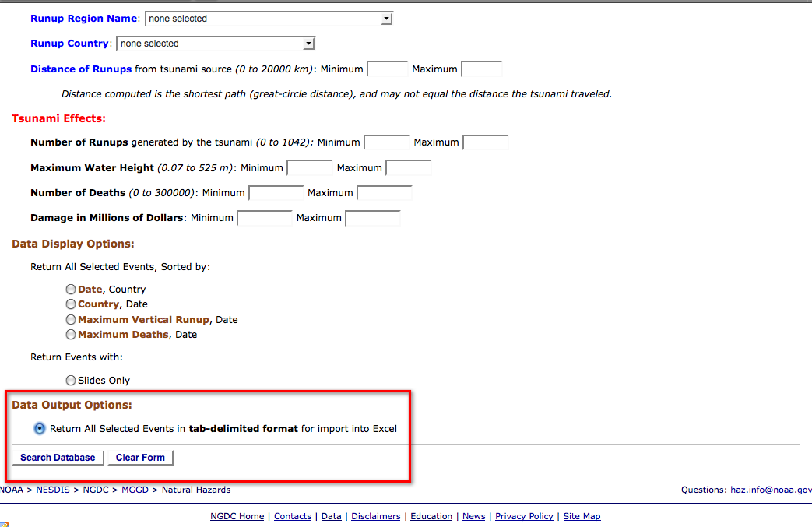Click the Distance of Runups minimum field
Image resolution: width=812 pixels, height=527 pixels.
387,69
